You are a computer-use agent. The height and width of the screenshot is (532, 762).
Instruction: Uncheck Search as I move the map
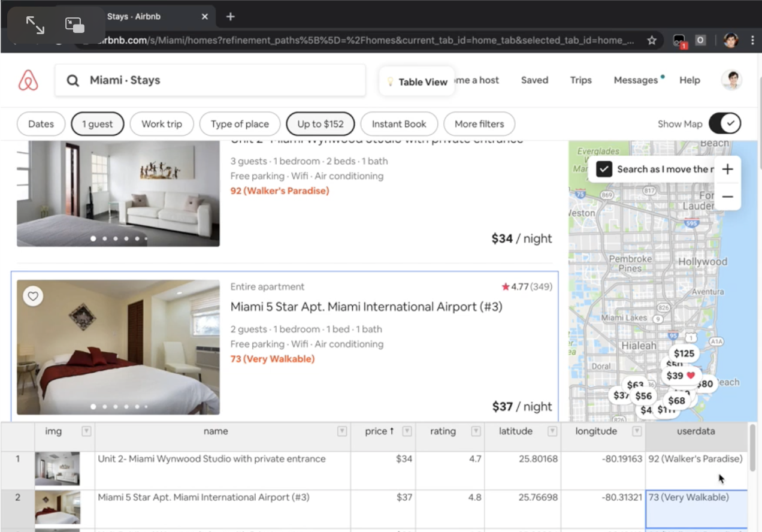pos(604,170)
